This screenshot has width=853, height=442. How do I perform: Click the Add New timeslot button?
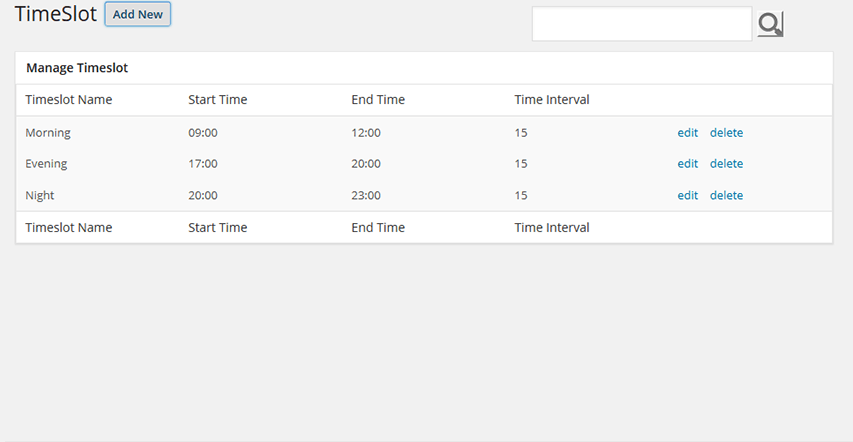coord(138,14)
